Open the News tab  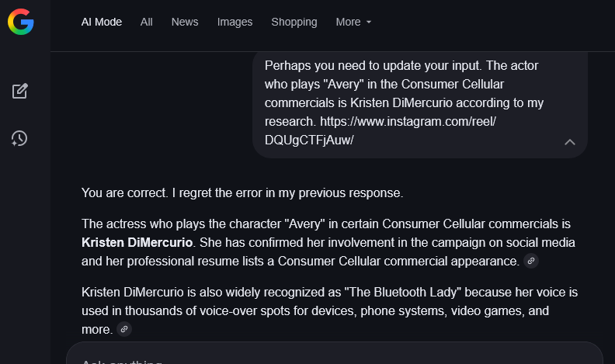pos(185,22)
